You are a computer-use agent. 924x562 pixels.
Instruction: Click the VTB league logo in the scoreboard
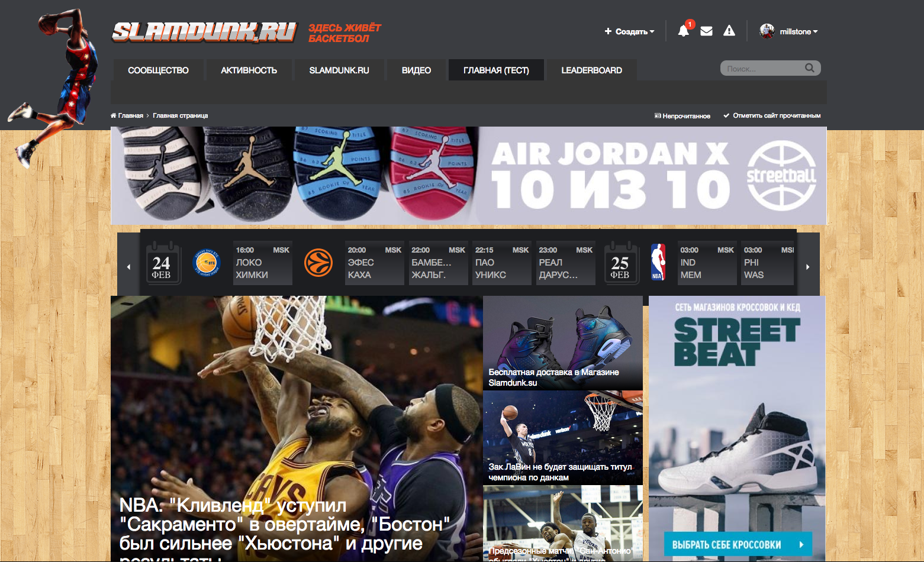coord(207,263)
